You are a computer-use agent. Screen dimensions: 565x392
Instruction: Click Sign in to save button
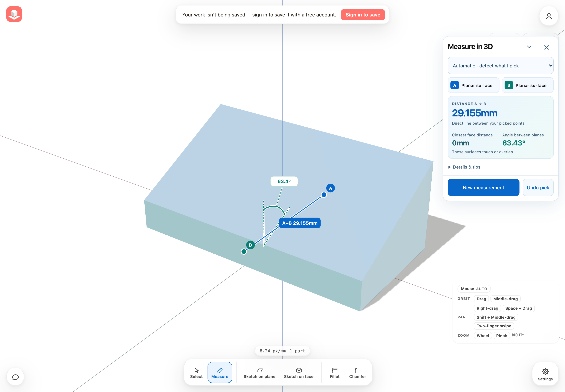coord(363,15)
